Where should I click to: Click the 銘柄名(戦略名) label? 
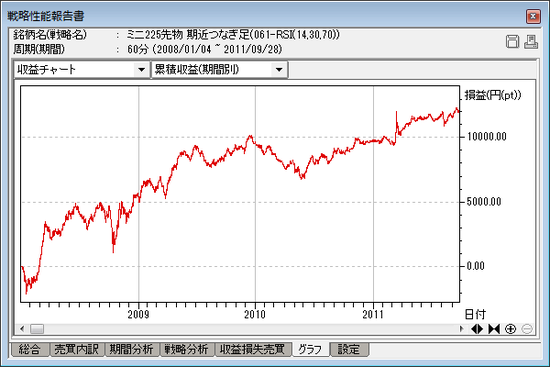point(50,35)
